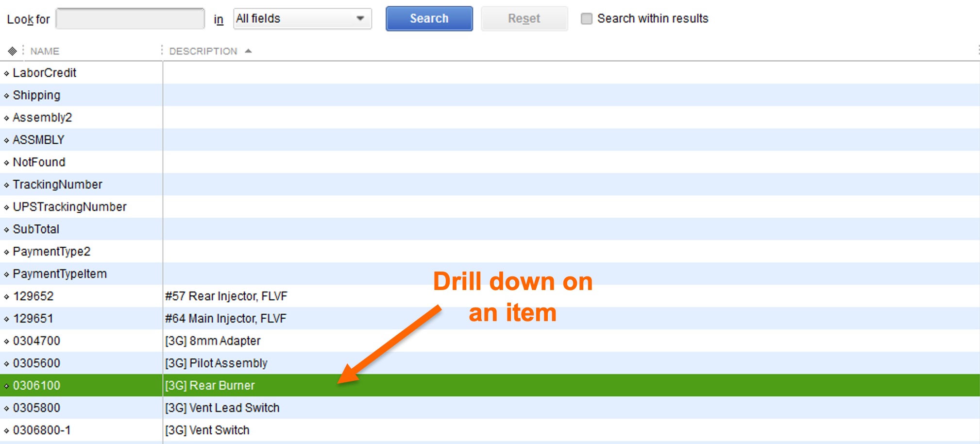Sort using the Description column arrow

click(x=249, y=51)
